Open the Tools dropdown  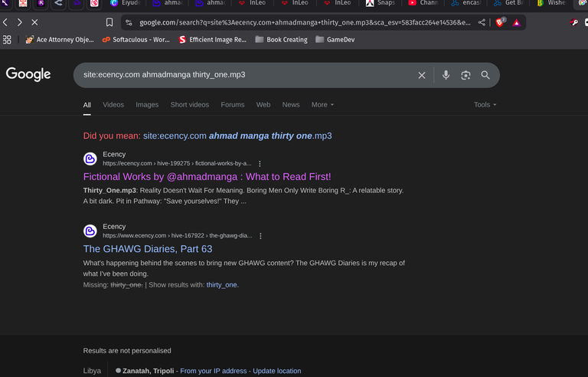485,105
